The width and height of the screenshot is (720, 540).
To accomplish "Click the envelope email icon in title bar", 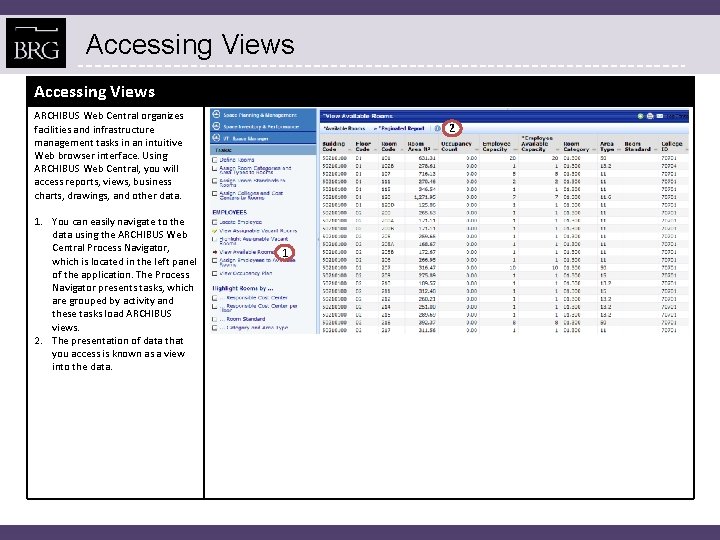I will [x=659, y=116].
